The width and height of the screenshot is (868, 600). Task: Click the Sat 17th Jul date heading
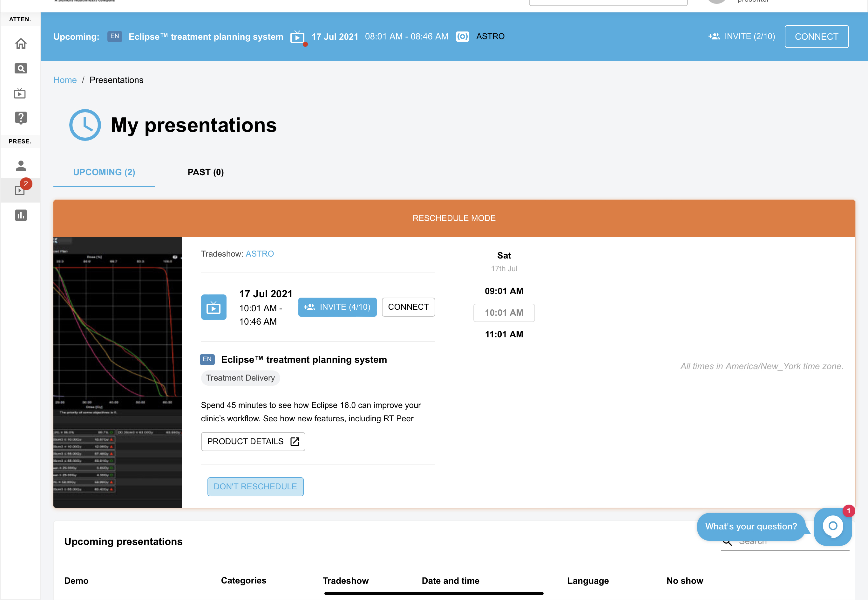click(x=504, y=262)
